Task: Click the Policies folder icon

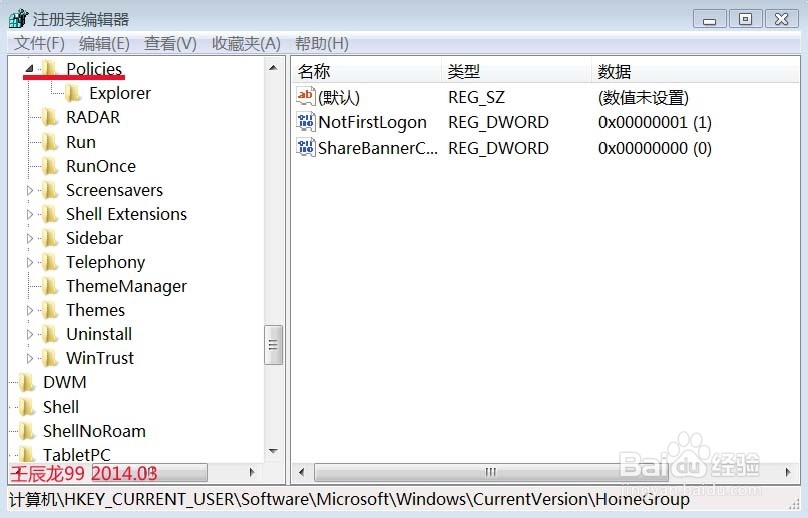Action: coord(50,68)
